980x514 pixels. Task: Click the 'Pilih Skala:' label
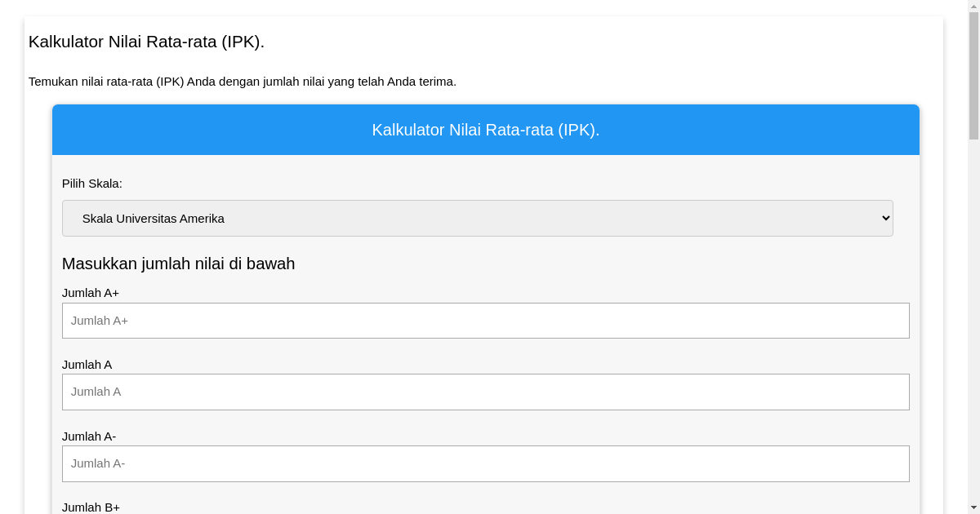92,184
